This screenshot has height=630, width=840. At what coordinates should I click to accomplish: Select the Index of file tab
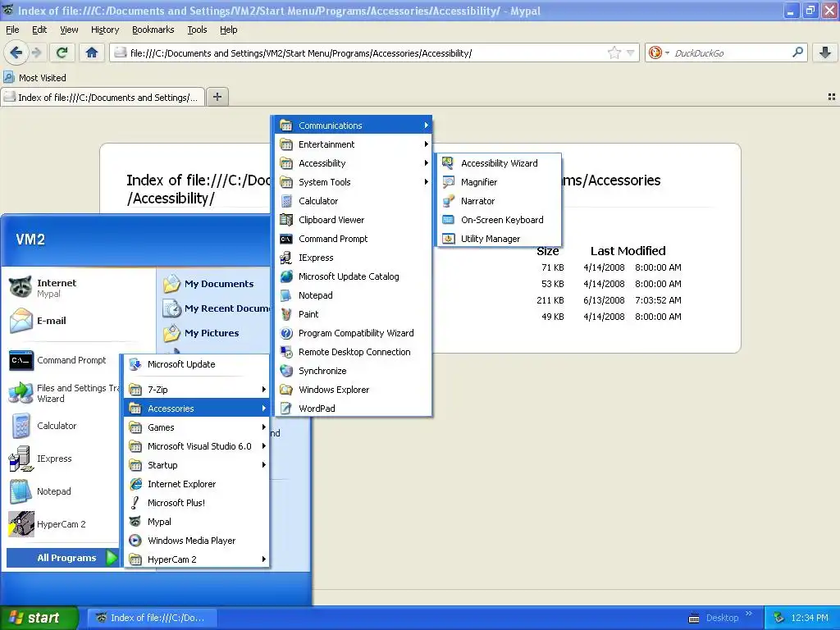click(103, 98)
